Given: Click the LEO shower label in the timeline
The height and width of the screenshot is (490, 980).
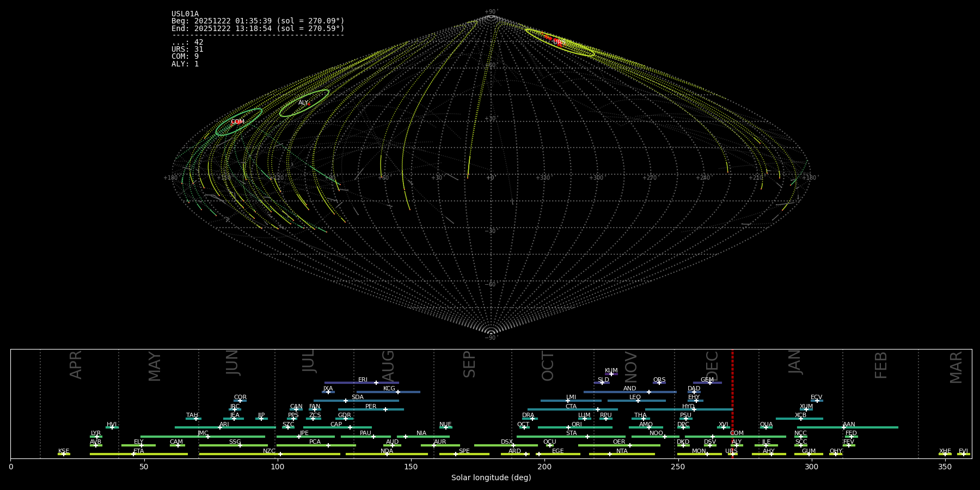Looking at the screenshot, I should tap(635, 397).
